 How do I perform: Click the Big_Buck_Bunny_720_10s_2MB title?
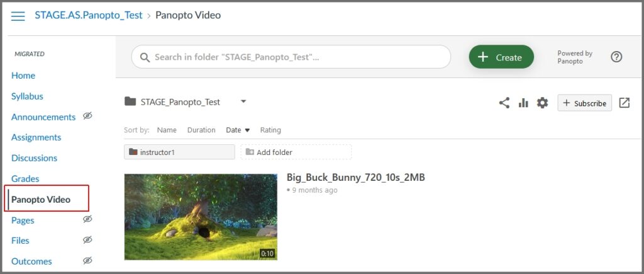(x=356, y=178)
